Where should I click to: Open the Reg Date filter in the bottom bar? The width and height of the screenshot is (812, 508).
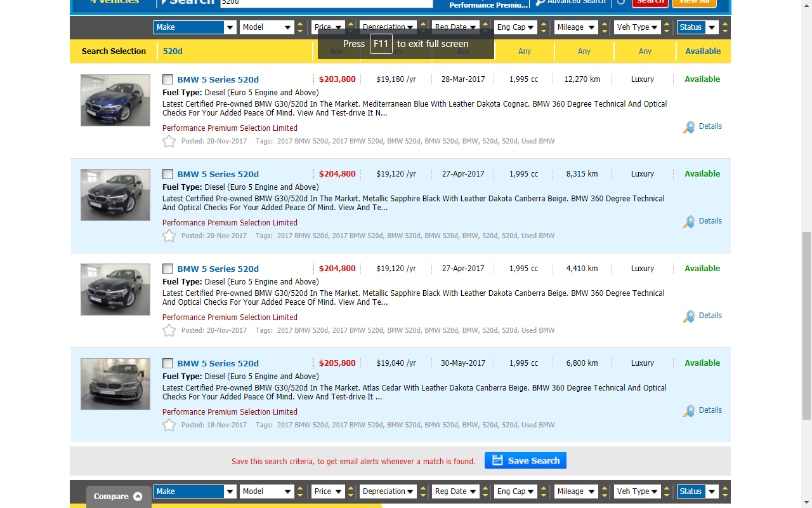pyautogui.click(x=456, y=491)
